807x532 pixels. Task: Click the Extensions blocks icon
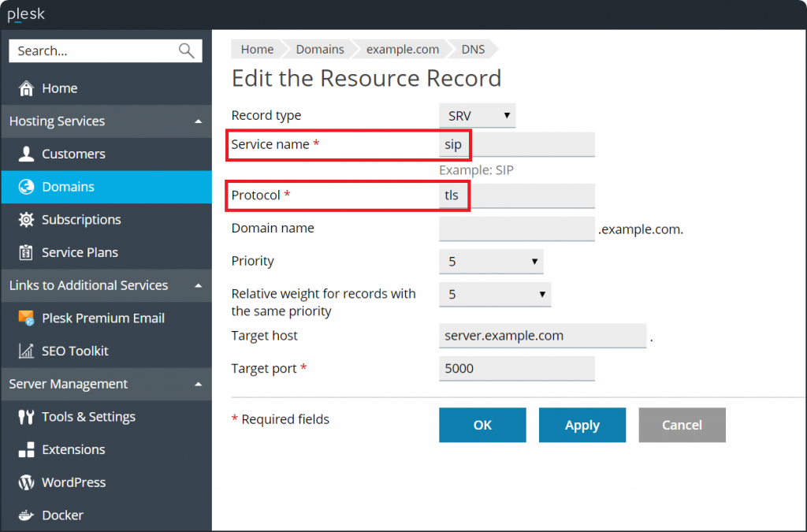click(26, 450)
